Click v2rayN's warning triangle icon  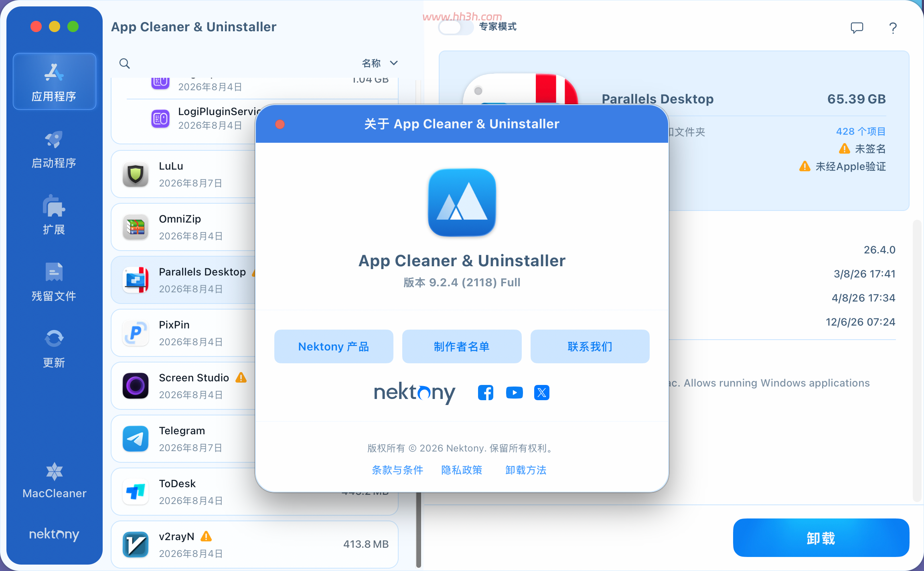click(206, 536)
